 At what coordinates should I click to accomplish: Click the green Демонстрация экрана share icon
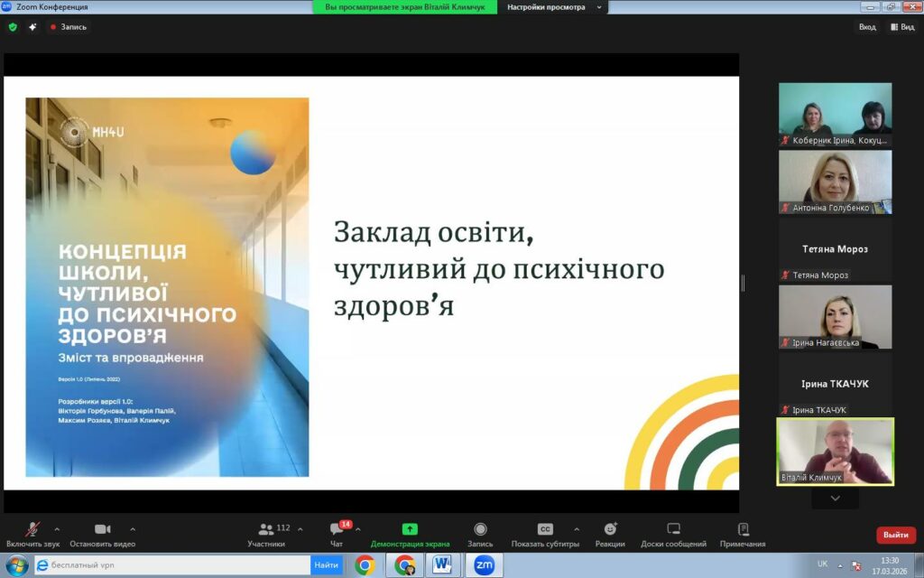coord(410,529)
